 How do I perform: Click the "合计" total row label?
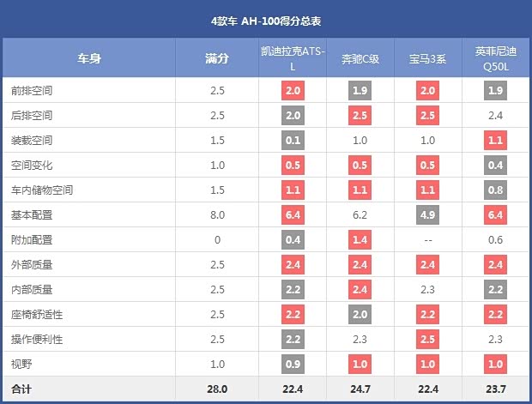[x=21, y=389]
